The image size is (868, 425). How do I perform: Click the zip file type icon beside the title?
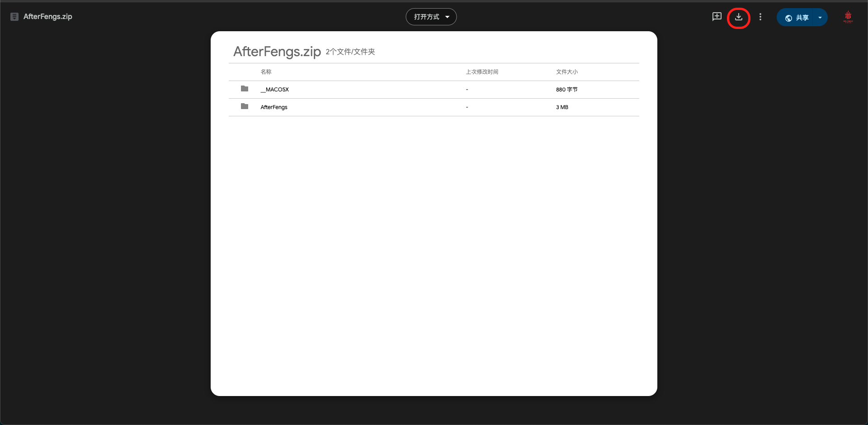(14, 17)
